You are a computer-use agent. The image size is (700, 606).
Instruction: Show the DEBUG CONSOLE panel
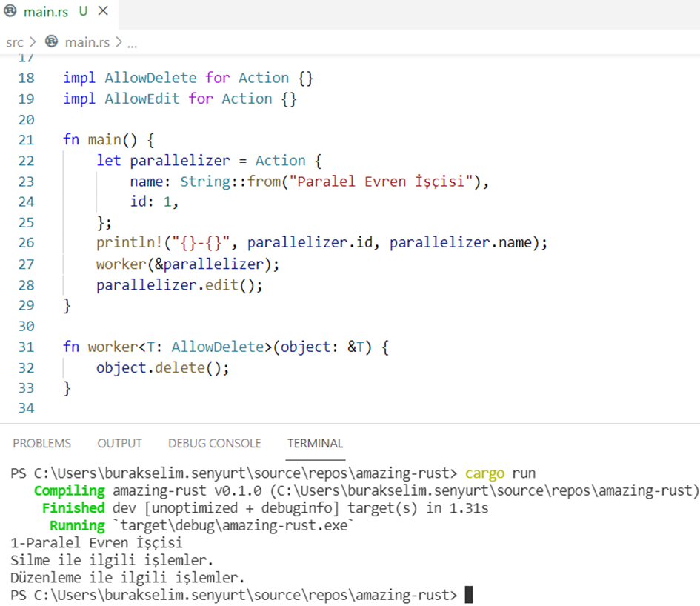(214, 443)
